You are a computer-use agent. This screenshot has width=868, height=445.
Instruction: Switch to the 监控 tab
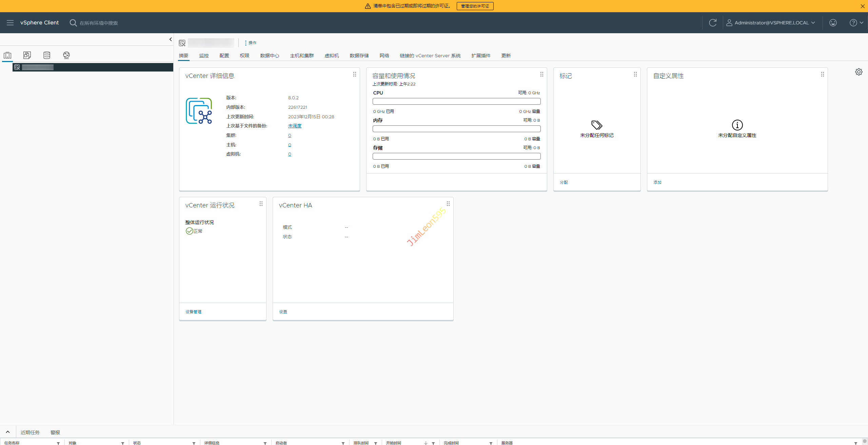pos(204,56)
